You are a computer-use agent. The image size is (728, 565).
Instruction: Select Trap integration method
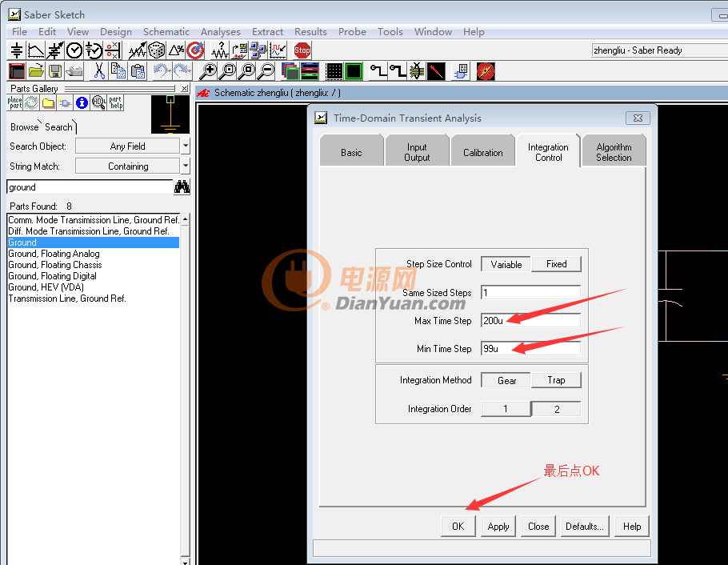click(556, 380)
